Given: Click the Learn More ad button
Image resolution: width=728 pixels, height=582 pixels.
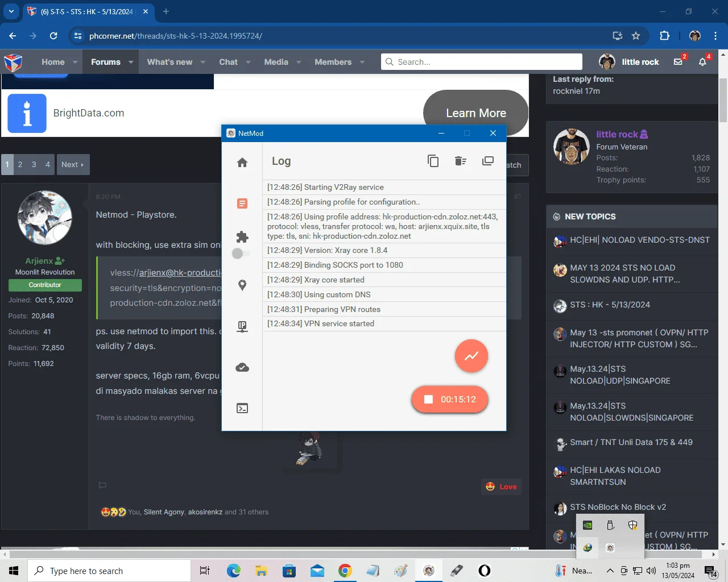Looking at the screenshot, I should (476, 113).
